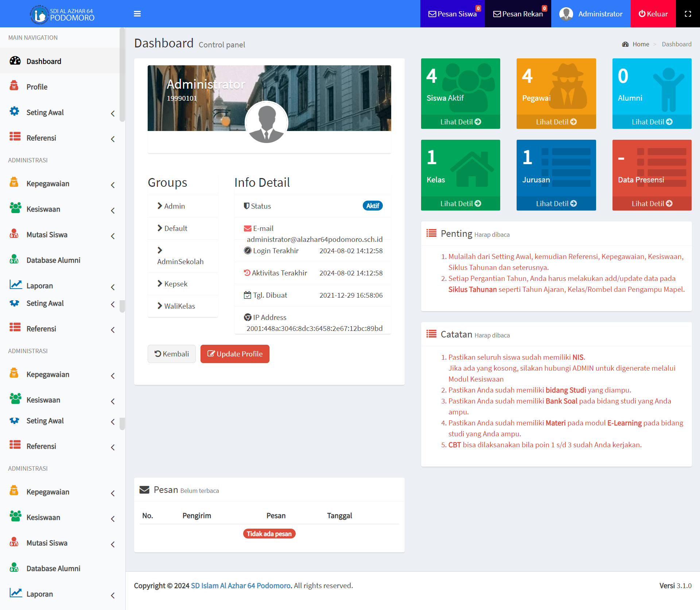Expand the first Laporan sidebar menu
The width and height of the screenshot is (700, 610).
click(x=40, y=286)
